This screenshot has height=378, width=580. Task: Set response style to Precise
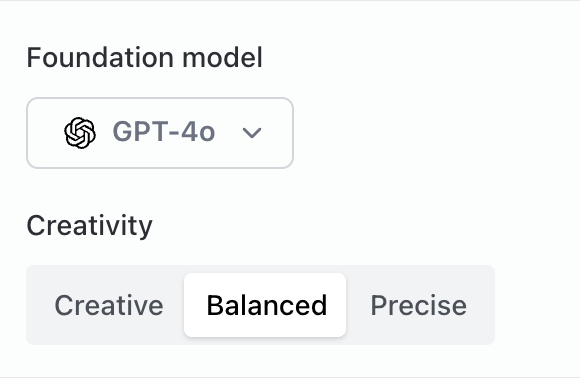[x=418, y=305]
